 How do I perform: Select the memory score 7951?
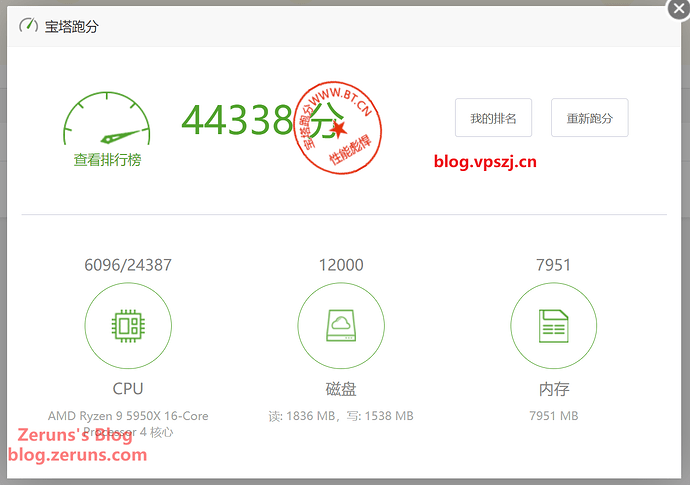[553, 265]
